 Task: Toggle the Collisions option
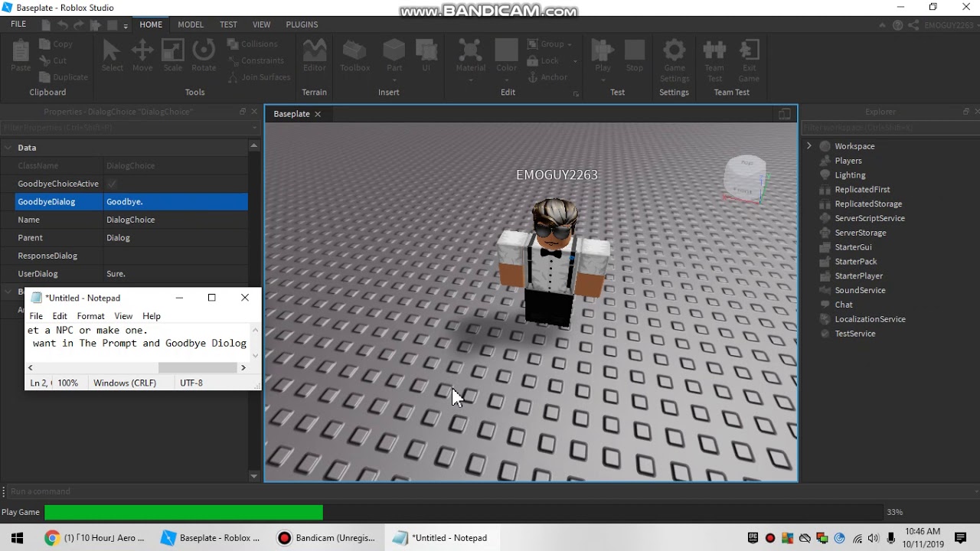pyautogui.click(x=253, y=44)
